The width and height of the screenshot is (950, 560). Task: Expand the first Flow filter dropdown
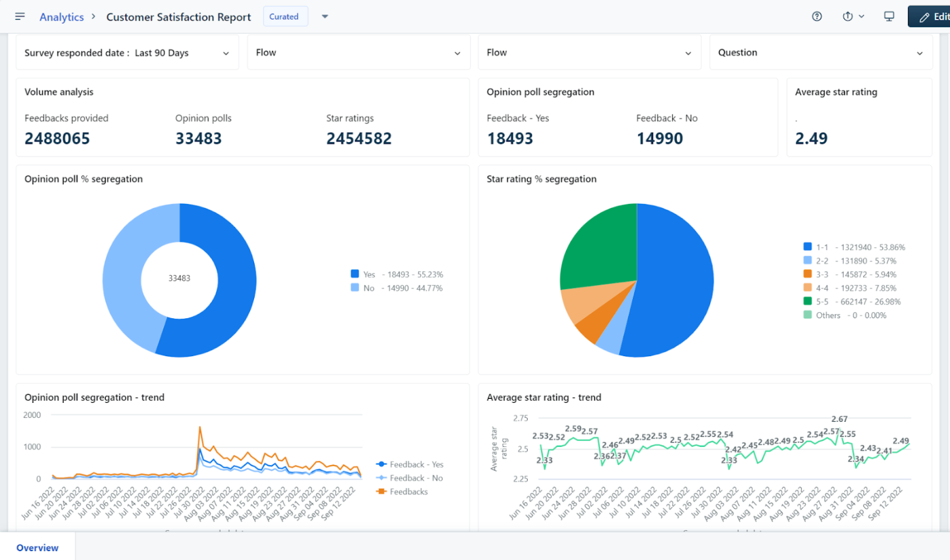358,53
